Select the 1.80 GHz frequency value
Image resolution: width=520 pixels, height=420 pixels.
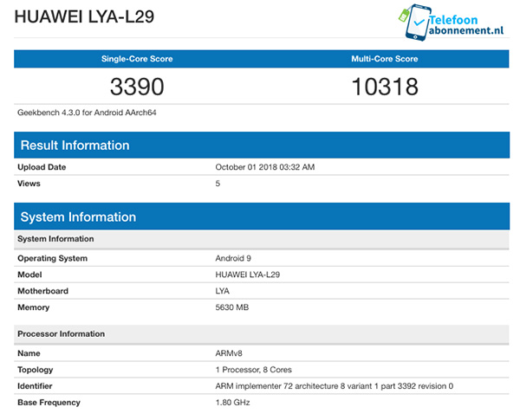click(232, 403)
